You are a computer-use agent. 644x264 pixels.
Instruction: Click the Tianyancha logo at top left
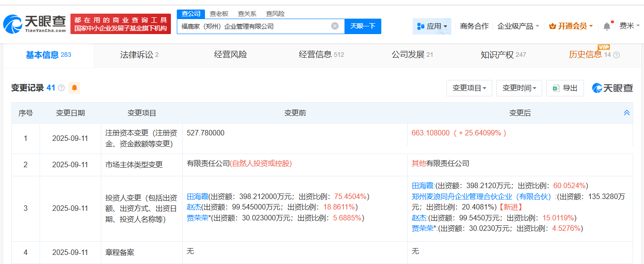point(34,24)
